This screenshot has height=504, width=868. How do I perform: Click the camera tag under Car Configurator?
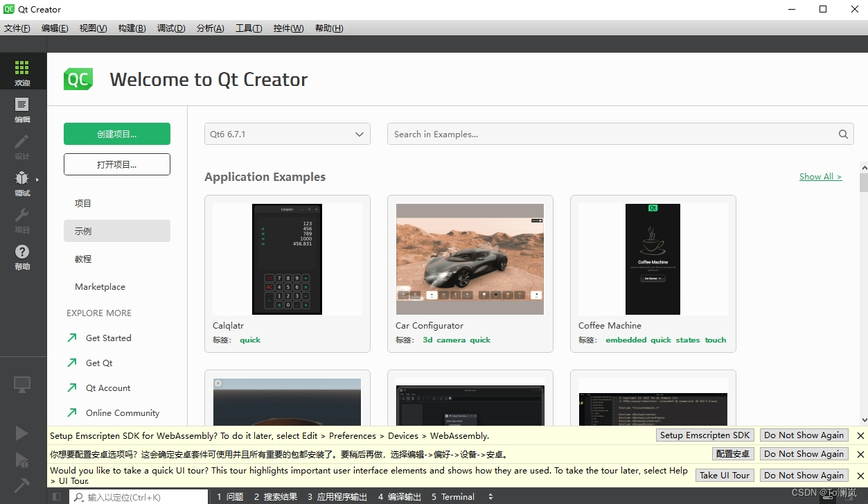(451, 340)
